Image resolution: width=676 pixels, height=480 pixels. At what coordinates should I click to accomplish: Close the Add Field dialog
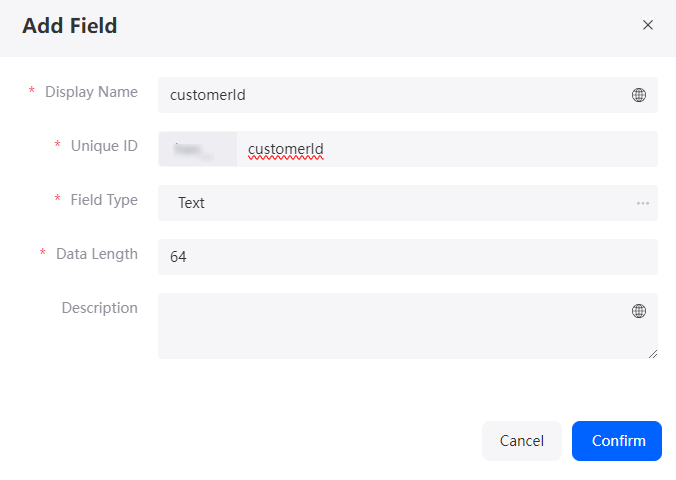(x=648, y=25)
